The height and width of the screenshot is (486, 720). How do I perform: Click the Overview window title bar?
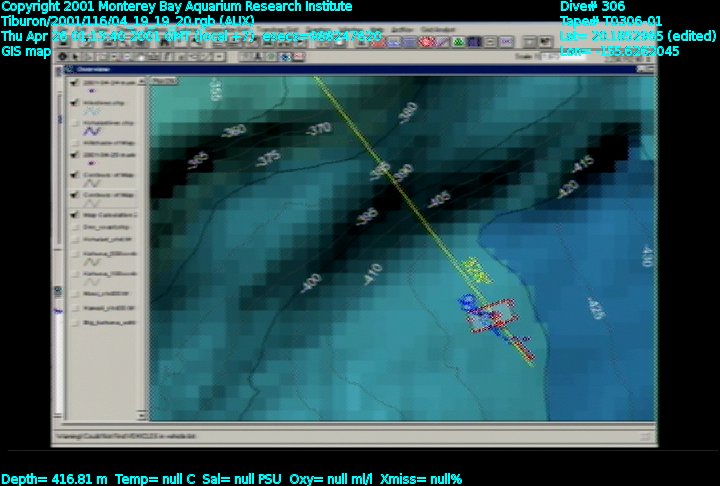tap(350, 70)
